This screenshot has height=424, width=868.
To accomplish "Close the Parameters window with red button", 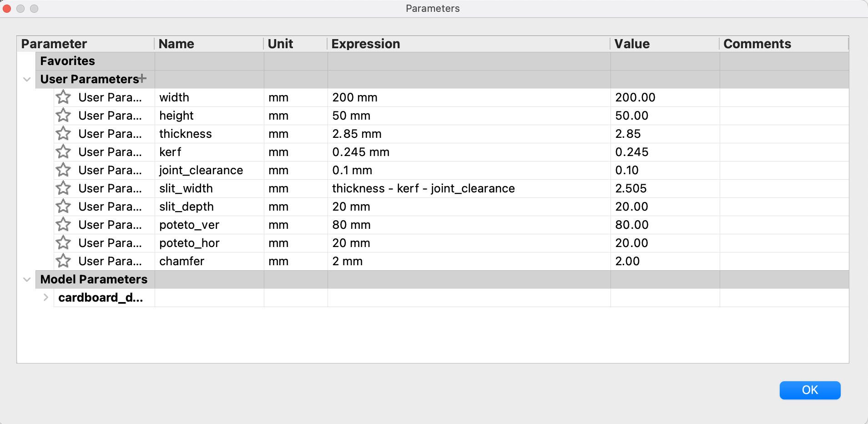I will click(7, 9).
